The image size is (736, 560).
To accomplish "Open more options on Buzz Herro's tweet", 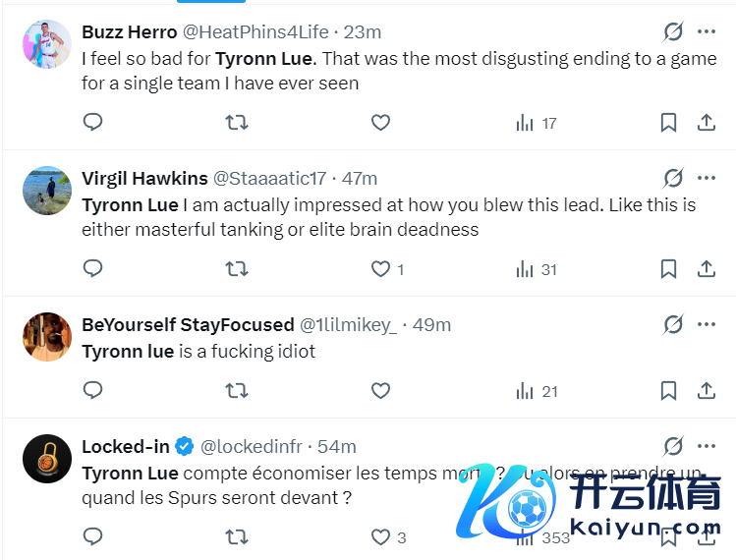I will tap(707, 31).
